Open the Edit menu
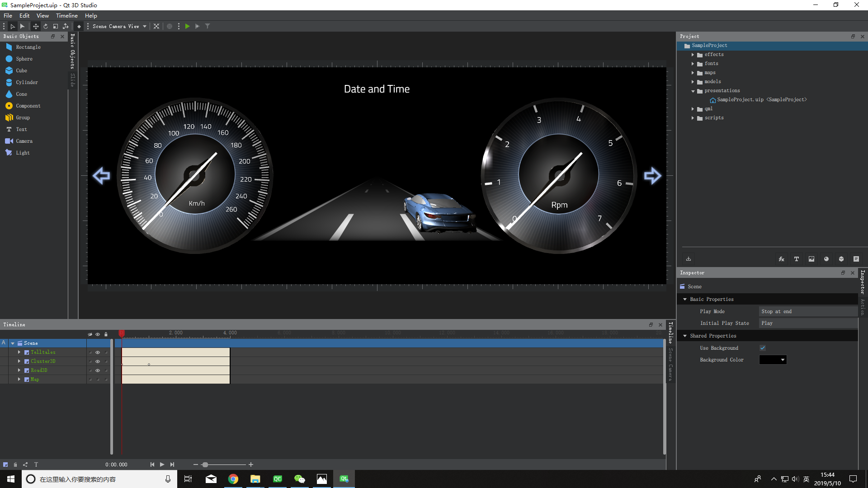This screenshot has width=868, height=488. pyautogui.click(x=24, y=15)
